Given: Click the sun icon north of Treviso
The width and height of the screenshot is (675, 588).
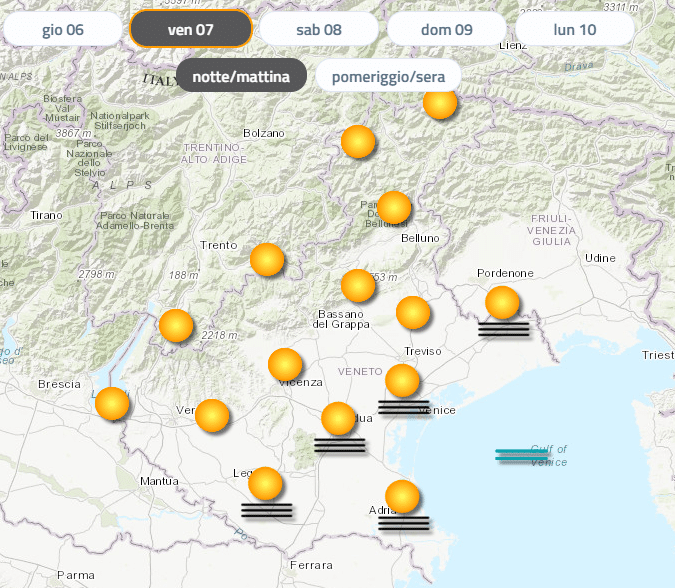Looking at the screenshot, I should click(x=413, y=312).
